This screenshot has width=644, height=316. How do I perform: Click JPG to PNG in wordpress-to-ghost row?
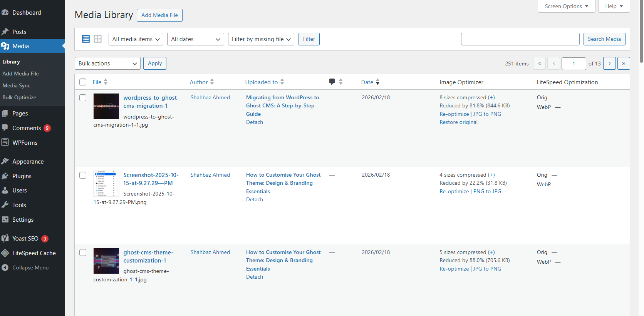coord(487,114)
